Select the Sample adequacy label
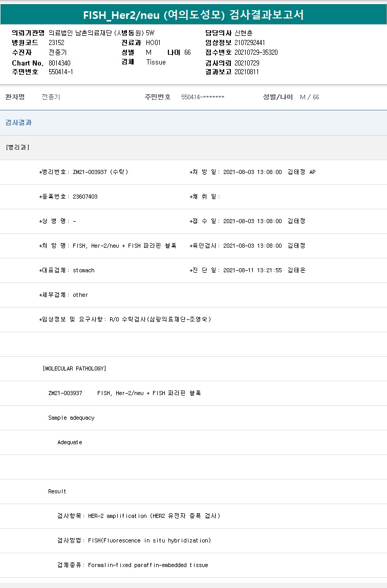 [71, 418]
